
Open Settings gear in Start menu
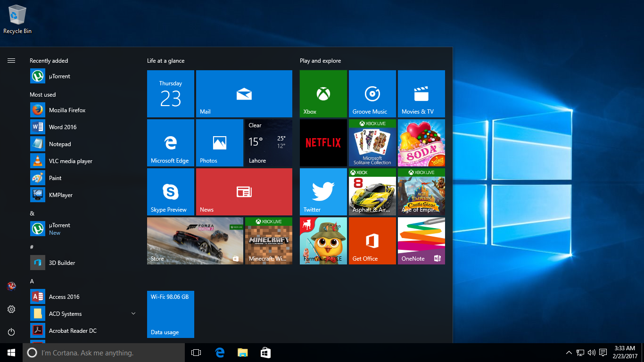tap(11, 309)
